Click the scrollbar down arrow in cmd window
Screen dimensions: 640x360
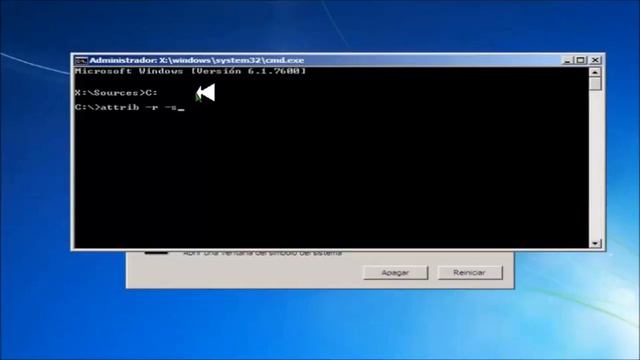pyautogui.click(x=595, y=243)
